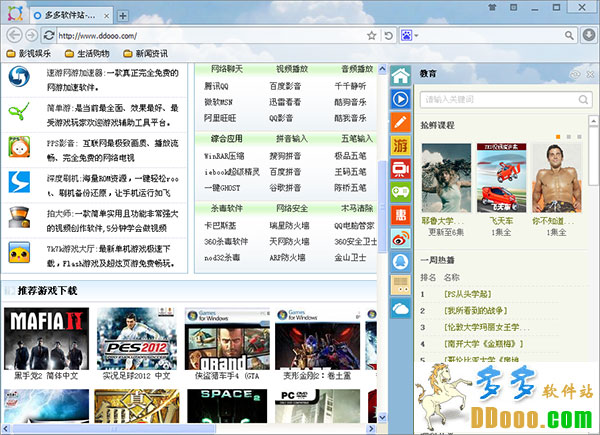600x435 pixels.
Task: Bookmark page with the star icon
Action: 372,36
